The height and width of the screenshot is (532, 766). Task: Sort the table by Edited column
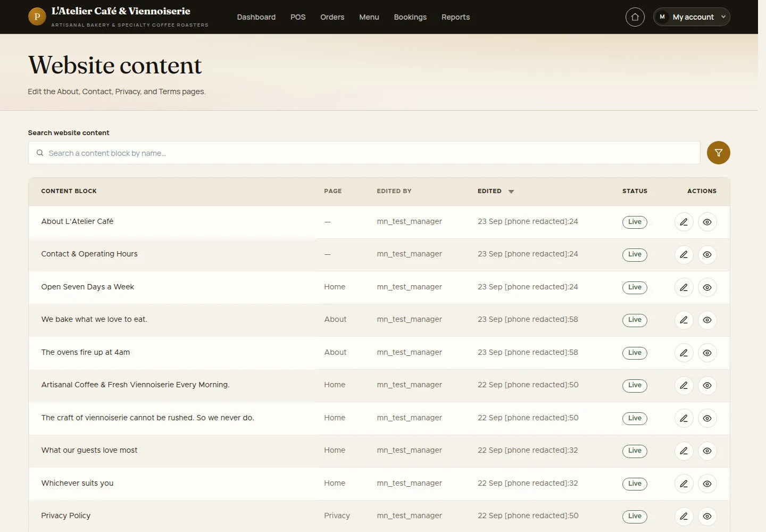[x=495, y=191]
